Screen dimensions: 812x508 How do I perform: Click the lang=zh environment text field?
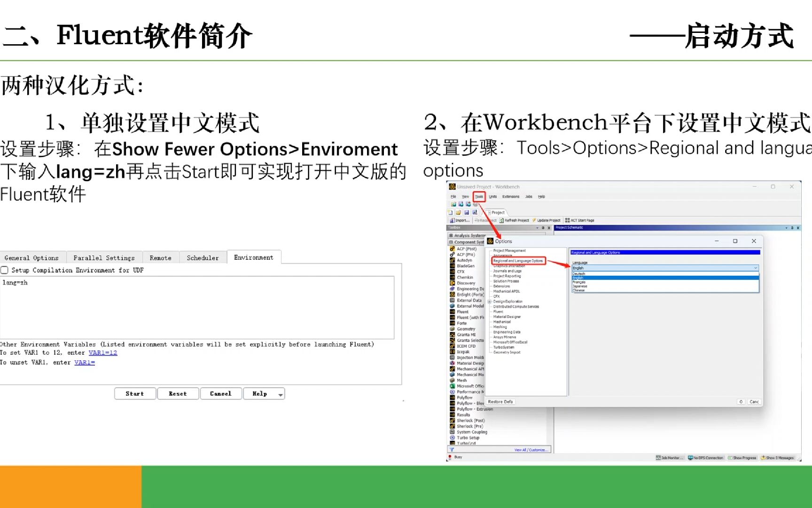[197, 308]
